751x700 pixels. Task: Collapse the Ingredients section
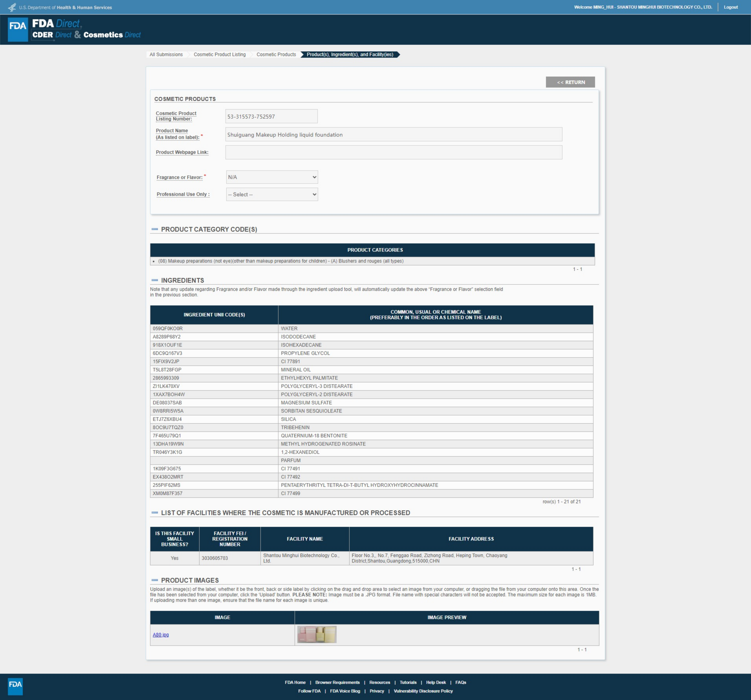(155, 280)
